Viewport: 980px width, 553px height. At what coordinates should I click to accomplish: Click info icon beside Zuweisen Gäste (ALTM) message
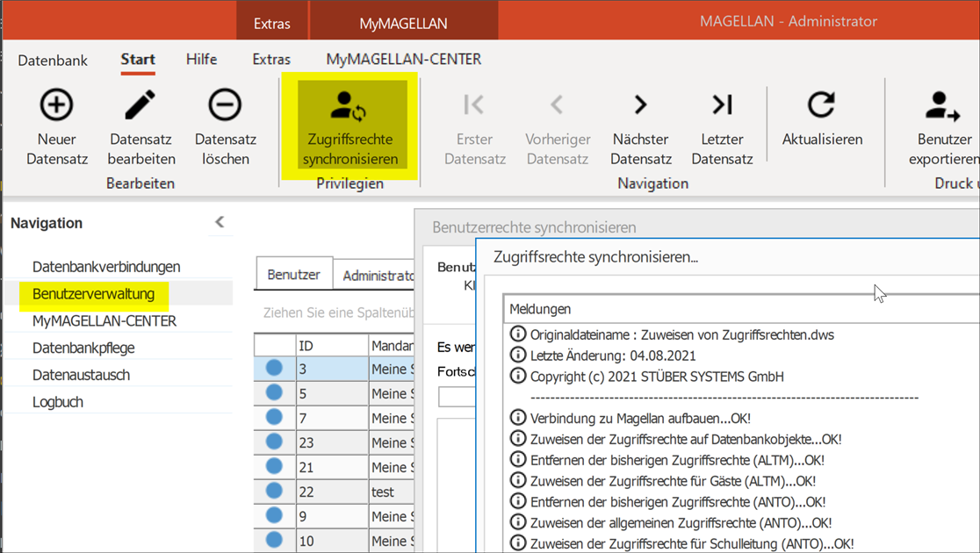pos(518,480)
